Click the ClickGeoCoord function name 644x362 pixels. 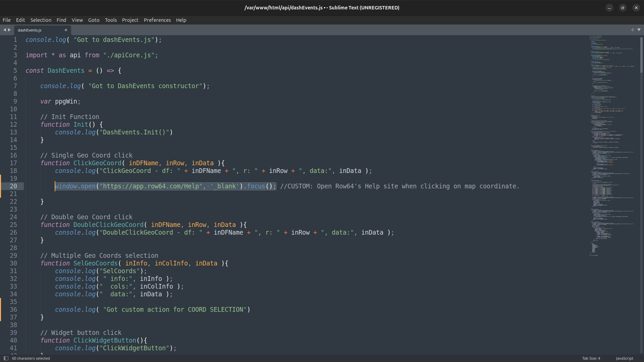97,163
